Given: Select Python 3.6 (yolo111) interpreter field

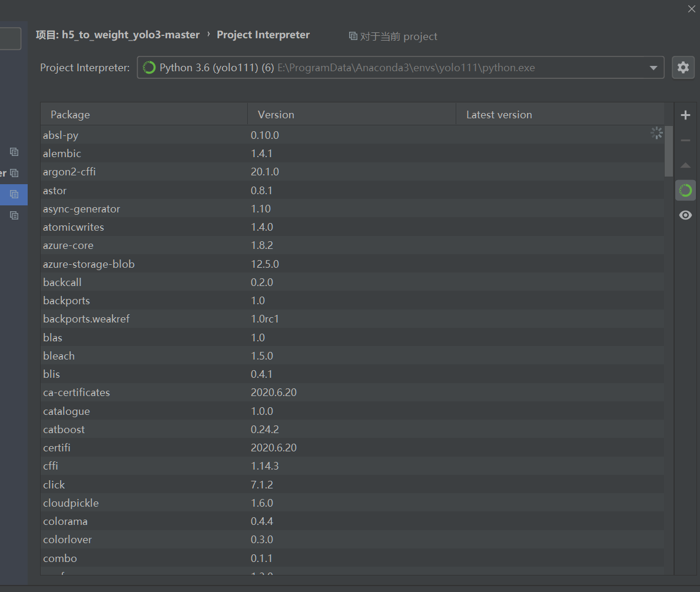Looking at the screenshot, I should click(x=400, y=67).
